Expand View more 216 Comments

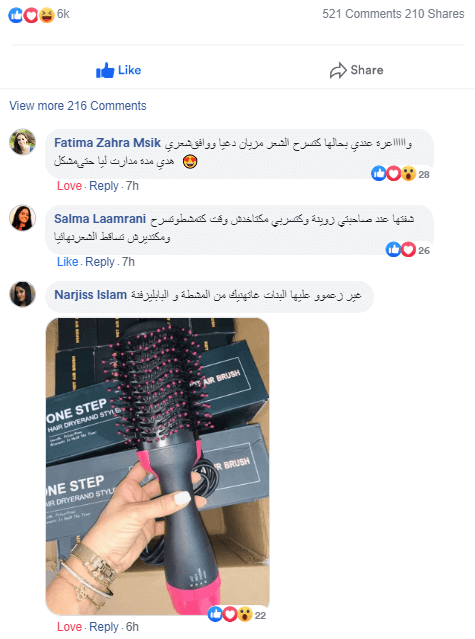pos(78,106)
